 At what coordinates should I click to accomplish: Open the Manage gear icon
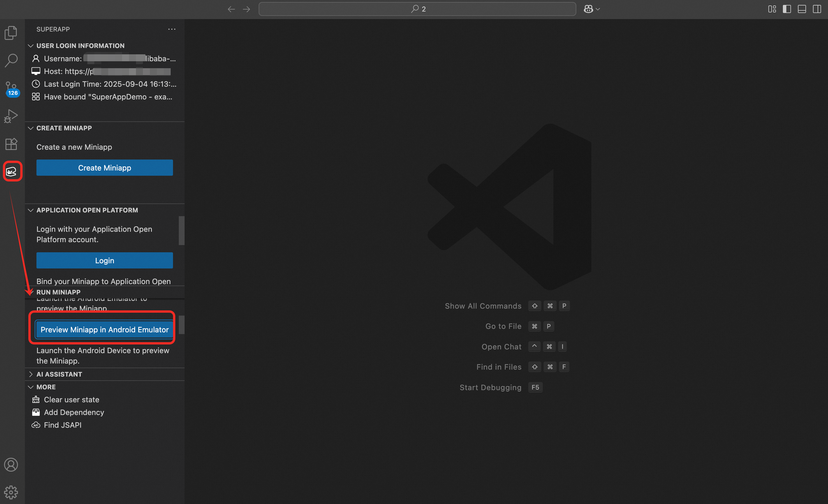[11, 492]
